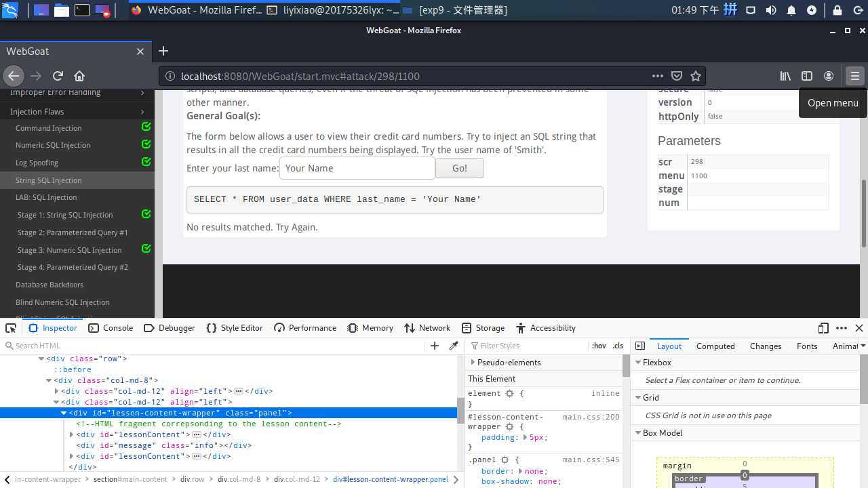Image resolution: width=868 pixels, height=488 pixels.
Task: Focus the Filter Styles field
Action: pyautogui.click(x=529, y=346)
